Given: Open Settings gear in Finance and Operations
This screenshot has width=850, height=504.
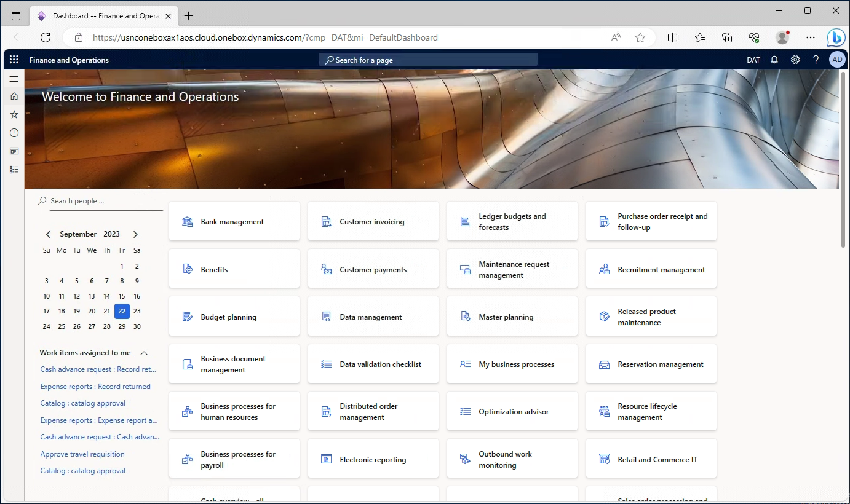Looking at the screenshot, I should click(795, 60).
